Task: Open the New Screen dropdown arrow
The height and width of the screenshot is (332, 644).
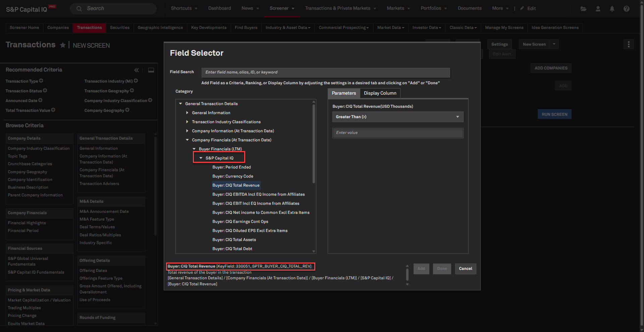Action: (x=554, y=44)
